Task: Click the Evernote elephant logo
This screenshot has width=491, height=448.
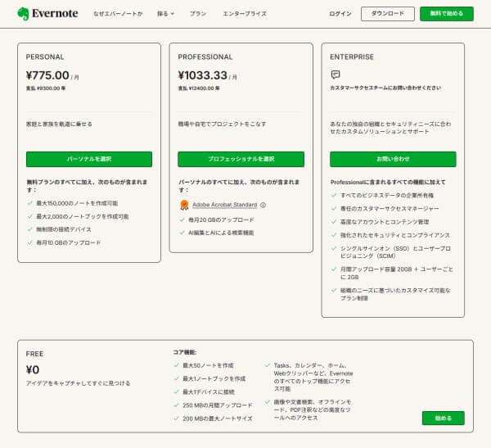Action: (x=23, y=14)
